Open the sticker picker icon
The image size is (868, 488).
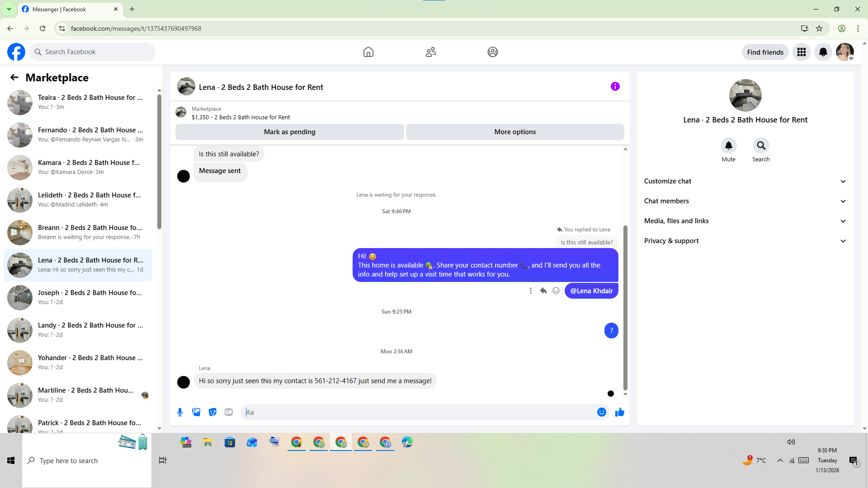[212, 412]
